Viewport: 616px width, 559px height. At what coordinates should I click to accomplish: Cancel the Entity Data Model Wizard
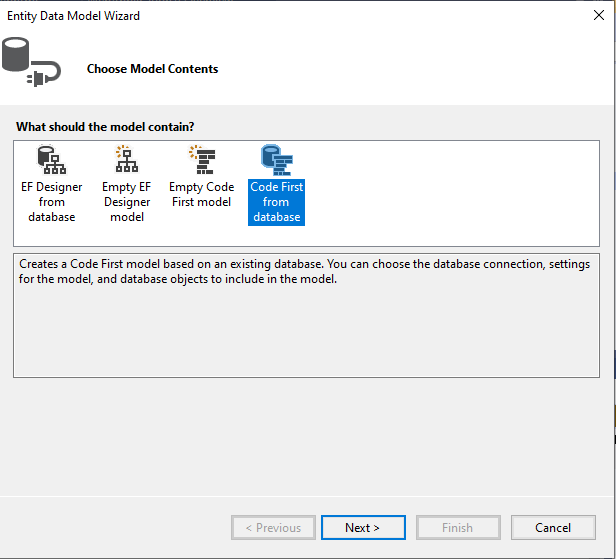click(x=553, y=527)
